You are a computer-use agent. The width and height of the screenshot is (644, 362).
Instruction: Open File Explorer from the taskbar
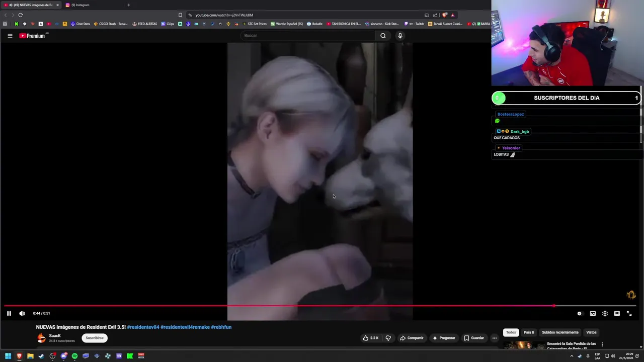30,356
